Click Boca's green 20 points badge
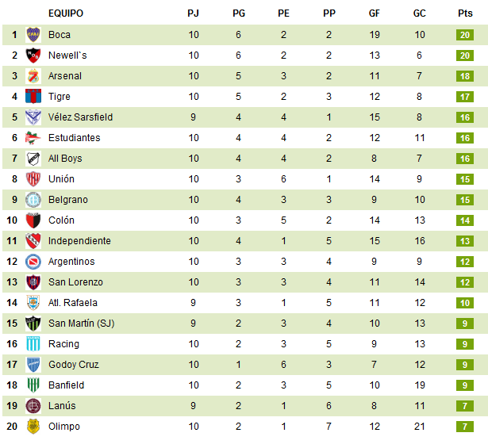This screenshot has width=488, height=448. point(465,35)
